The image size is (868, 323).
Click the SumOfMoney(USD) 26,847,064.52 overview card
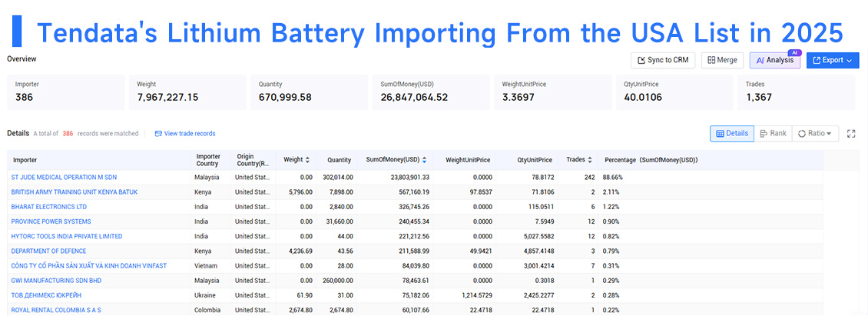(x=431, y=92)
